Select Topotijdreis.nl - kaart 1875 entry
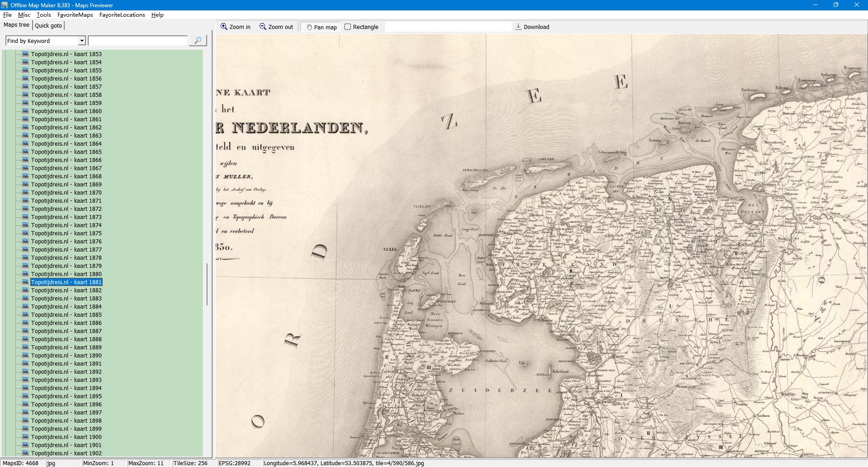 coord(66,233)
